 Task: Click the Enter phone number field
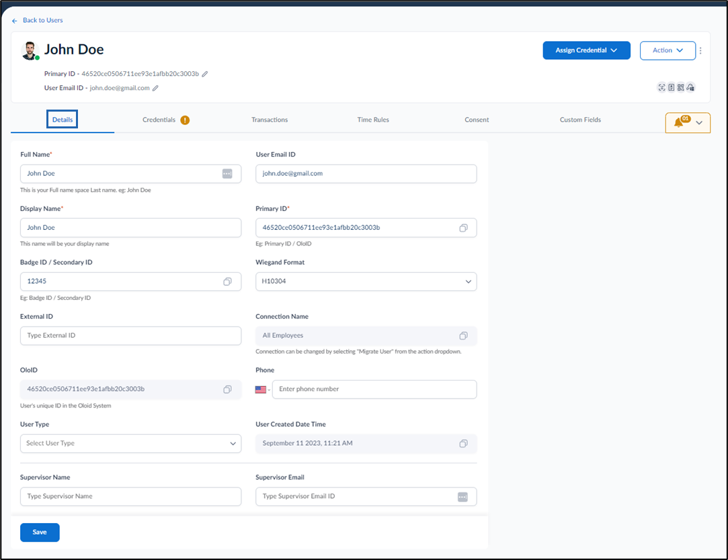[x=374, y=389]
